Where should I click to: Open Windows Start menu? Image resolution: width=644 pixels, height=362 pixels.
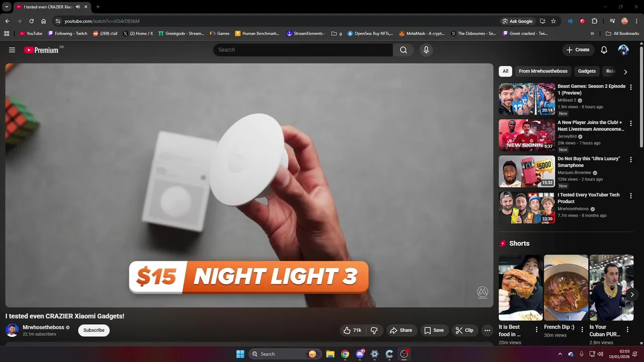240,354
